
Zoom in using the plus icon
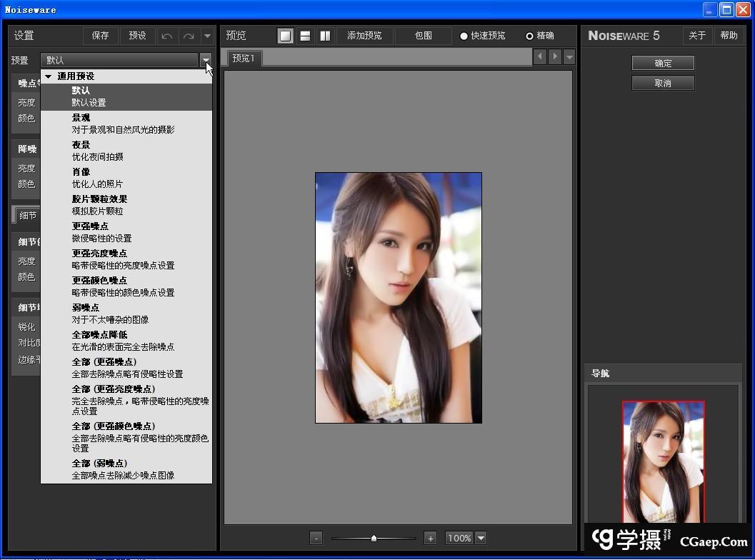(431, 538)
